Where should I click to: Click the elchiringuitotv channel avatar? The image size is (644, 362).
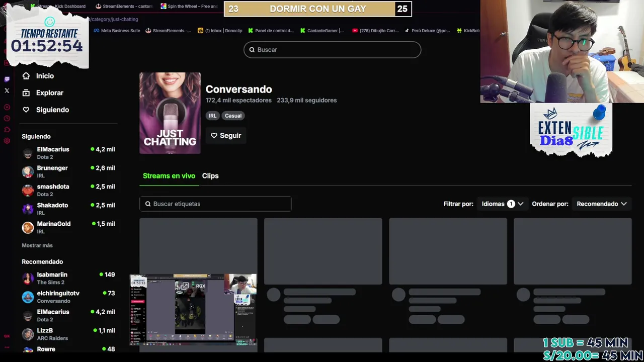click(x=28, y=297)
